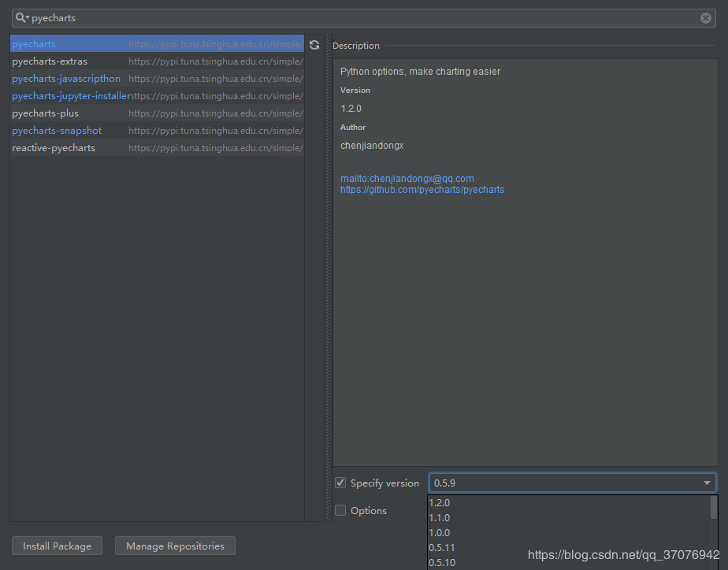
Task: Click inside the pyecharts search field
Action: click(x=363, y=18)
